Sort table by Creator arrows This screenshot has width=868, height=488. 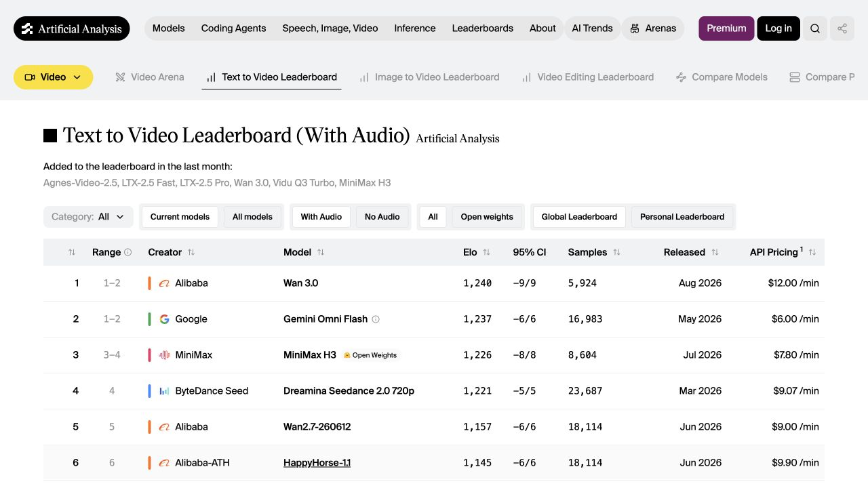pos(191,252)
